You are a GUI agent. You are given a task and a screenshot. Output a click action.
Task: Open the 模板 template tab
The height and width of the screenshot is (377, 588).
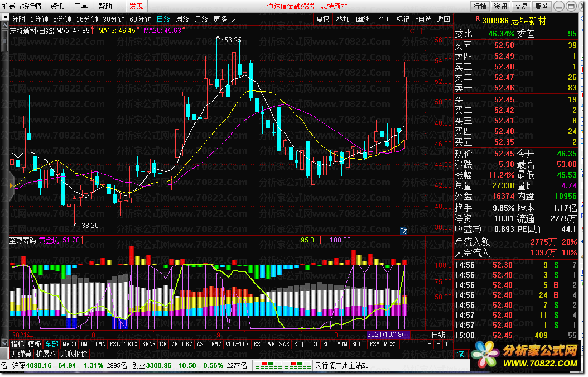pos(35,344)
